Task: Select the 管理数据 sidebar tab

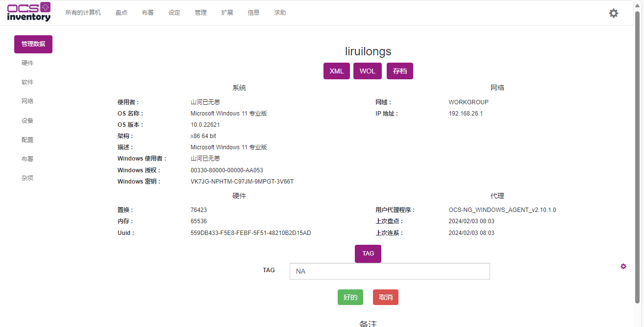Action: tap(33, 44)
